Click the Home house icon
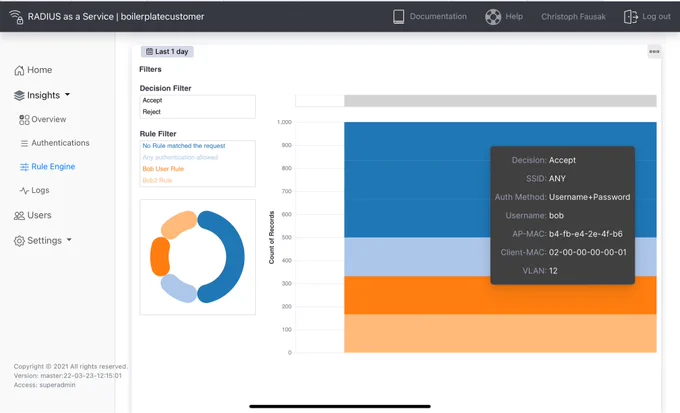 [19, 70]
